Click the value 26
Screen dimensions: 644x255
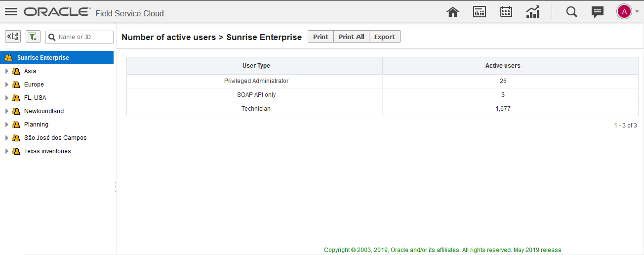click(x=503, y=81)
